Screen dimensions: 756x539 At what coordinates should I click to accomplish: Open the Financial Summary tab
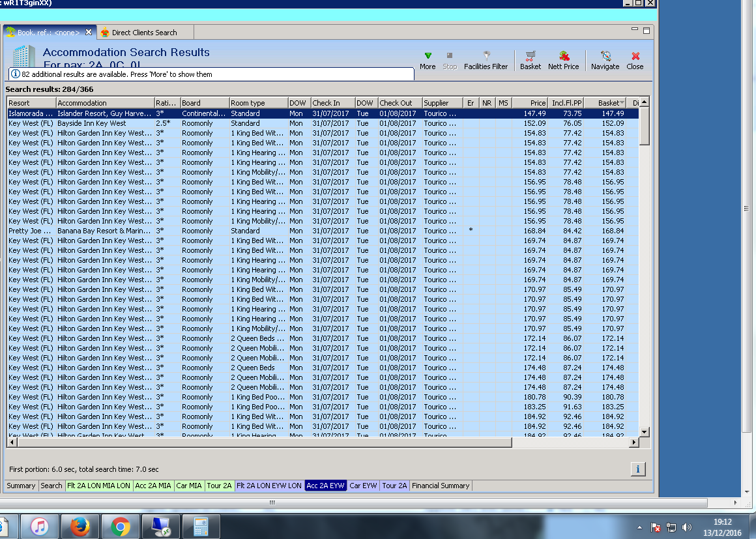(x=441, y=486)
